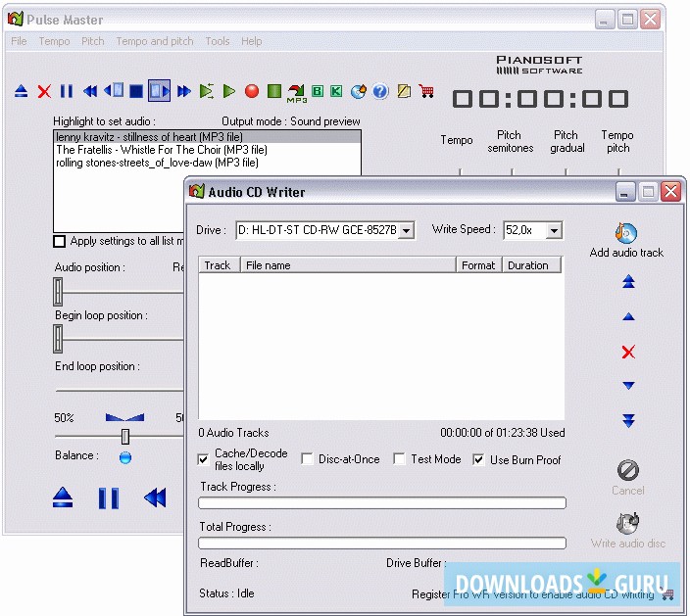Viewport: 690px width, 616px height.
Task: Click the Duration column header
Action: pos(531,265)
